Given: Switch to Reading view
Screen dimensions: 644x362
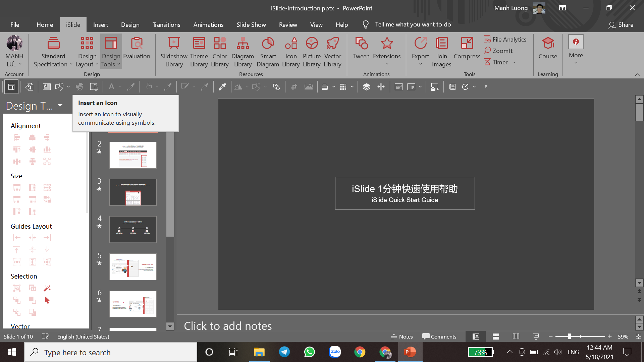Looking at the screenshot, I should click(516, 337).
